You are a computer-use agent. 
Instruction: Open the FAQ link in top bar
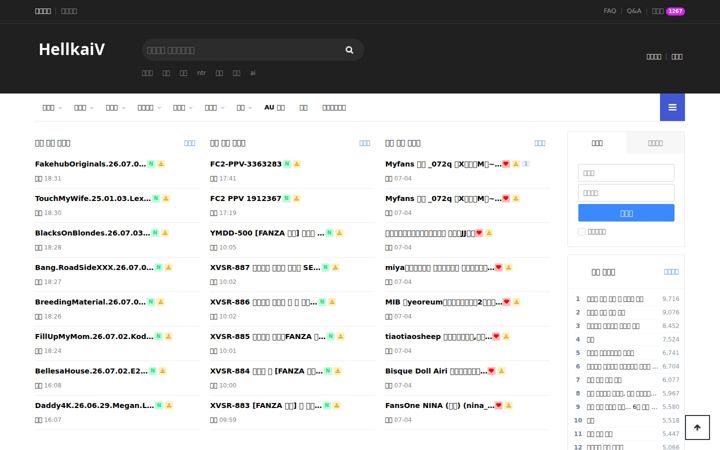tap(610, 11)
